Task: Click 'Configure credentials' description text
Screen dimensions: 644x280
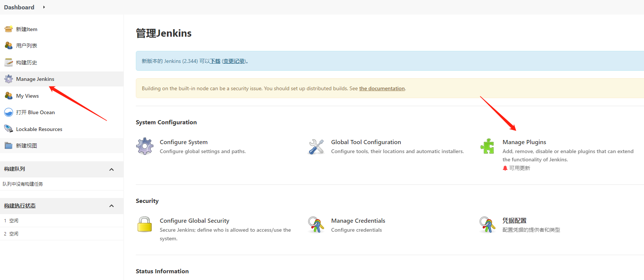Action: coord(357,230)
